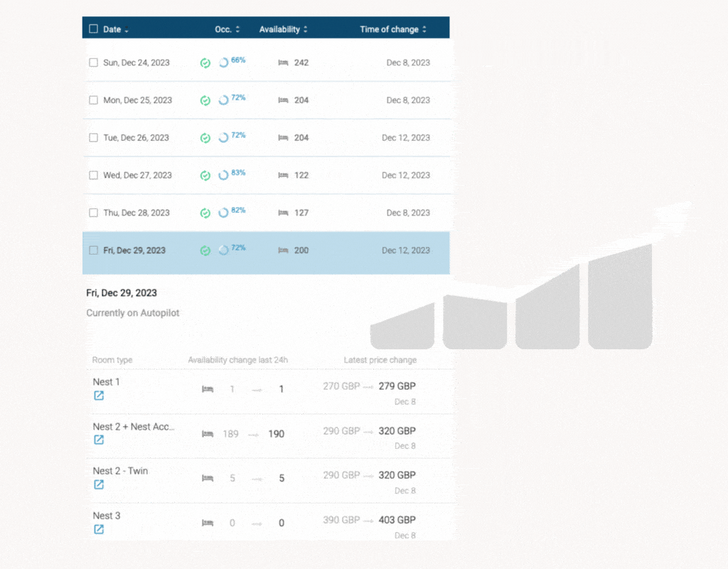Click the Time of change sort control

tap(424, 29)
